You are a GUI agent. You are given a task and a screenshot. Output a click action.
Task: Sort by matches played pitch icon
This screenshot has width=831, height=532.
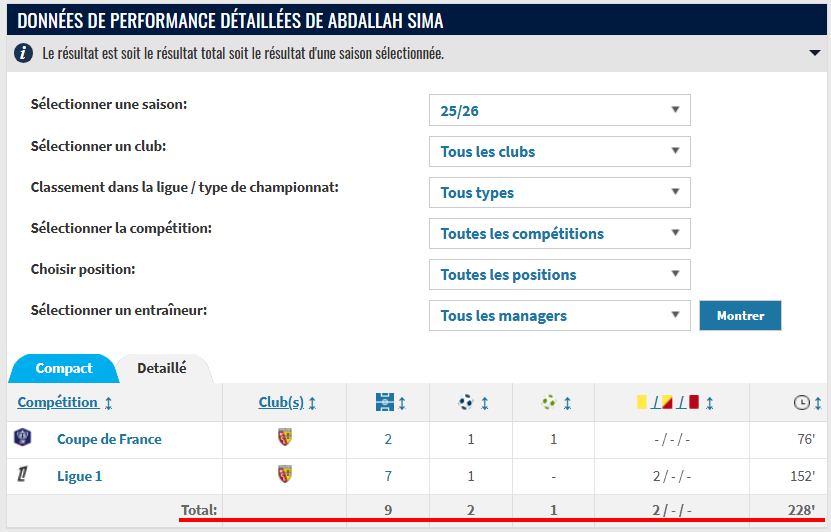[x=385, y=402]
